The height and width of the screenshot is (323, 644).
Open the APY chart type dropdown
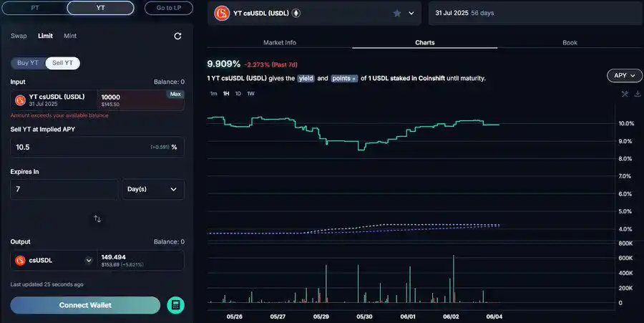click(624, 75)
